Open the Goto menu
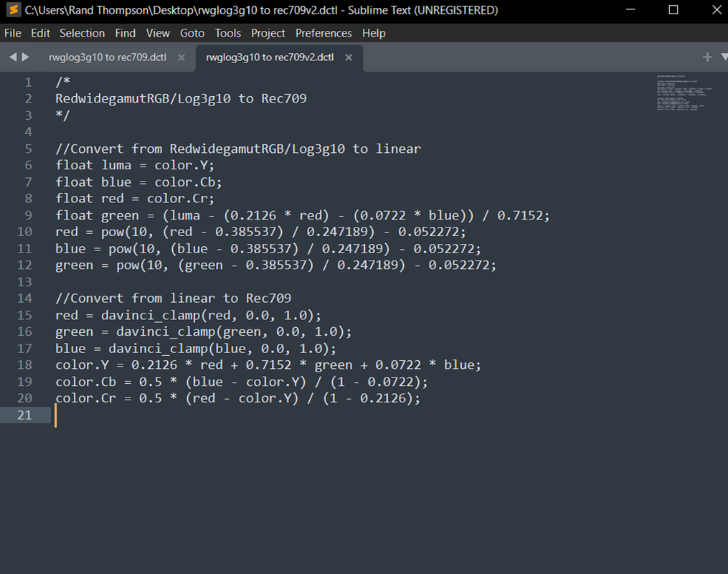728x574 pixels. (192, 34)
